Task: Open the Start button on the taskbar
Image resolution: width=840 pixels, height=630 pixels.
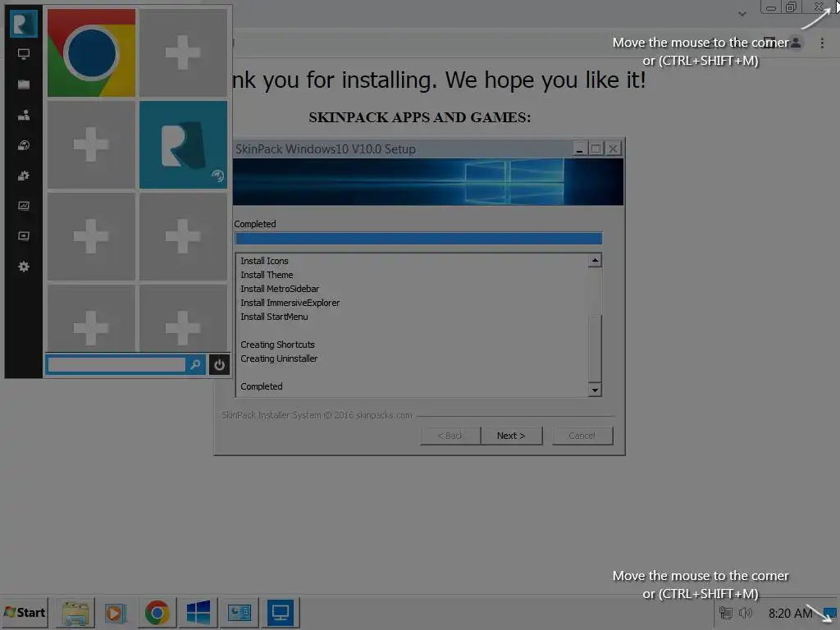Action: [25, 612]
